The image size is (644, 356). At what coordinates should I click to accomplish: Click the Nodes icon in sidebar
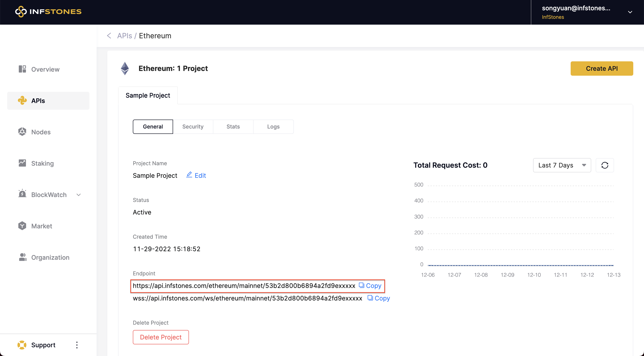click(22, 132)
